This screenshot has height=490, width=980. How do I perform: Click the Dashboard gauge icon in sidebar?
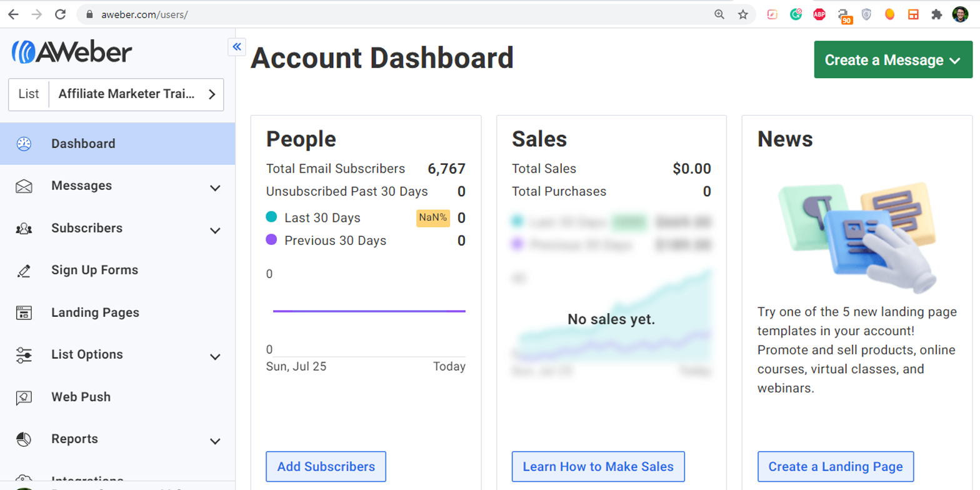(24, 144)
